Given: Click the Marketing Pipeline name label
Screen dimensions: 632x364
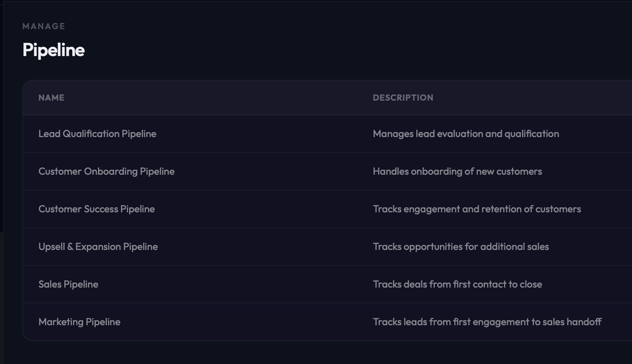Looking at the screenshot, I should click(x=79, y=321).
